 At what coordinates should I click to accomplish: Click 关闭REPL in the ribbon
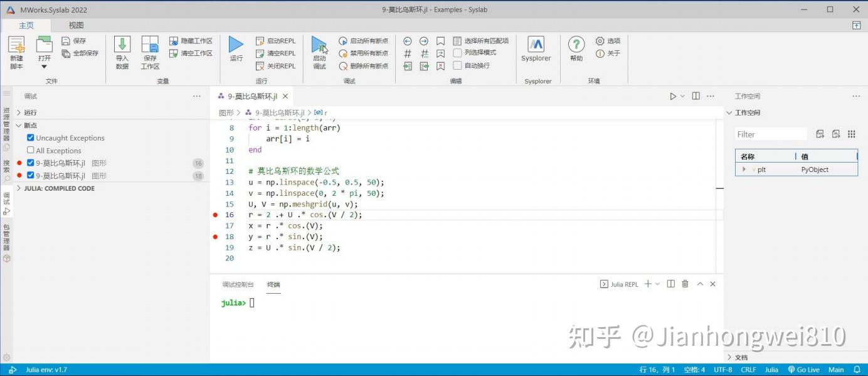click(x=276, y=66)
